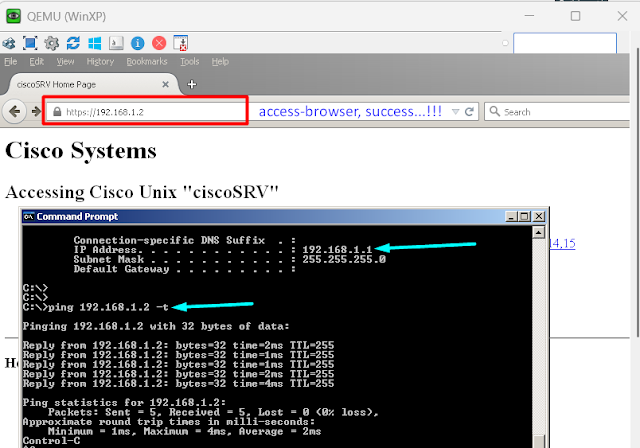Viewport: 640px width, 448px height.
Task: Click 'Accessing Cisco Unix "ciscoSRV"' heading
Action: coord(142,192)
